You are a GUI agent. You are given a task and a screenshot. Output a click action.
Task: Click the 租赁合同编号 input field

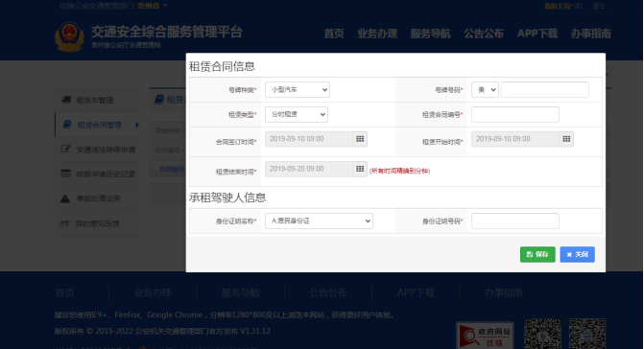pyautogui.click(x=515, y=114)
